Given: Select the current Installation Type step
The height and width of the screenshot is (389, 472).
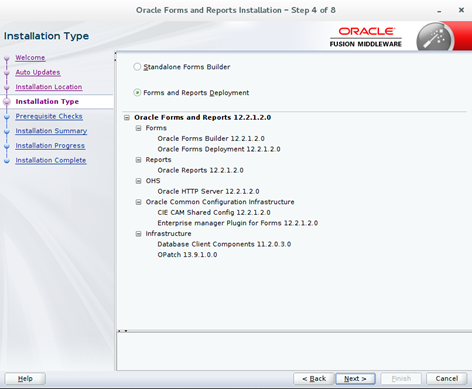Looking at the screenshot, I should (x=47, y=102).
